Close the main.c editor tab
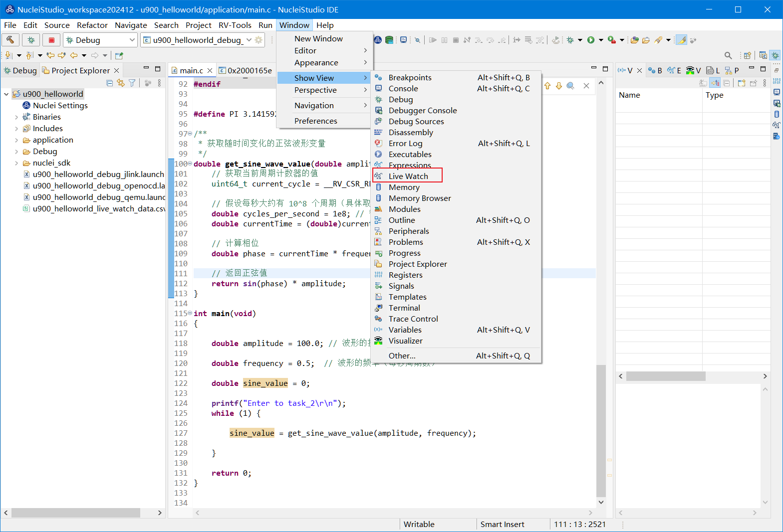 (210, 70)
